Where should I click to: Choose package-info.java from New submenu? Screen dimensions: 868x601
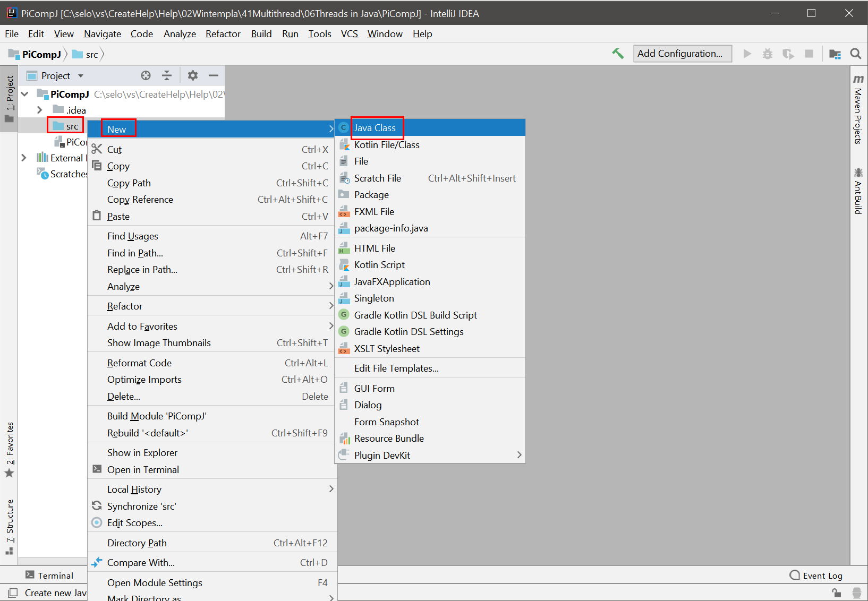430,228
